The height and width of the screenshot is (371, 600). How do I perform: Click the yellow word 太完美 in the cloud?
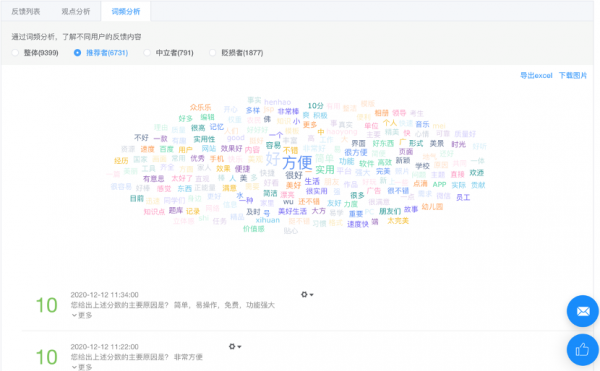pyautogui.click(x=398, y=221)
